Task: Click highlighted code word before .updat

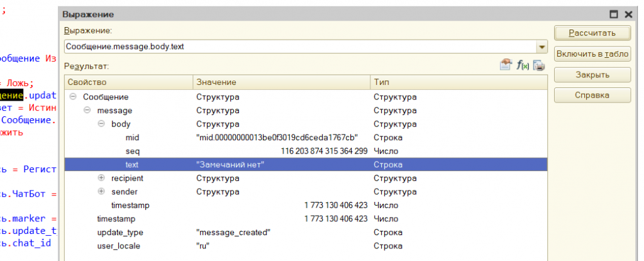Action: point(11,97)
